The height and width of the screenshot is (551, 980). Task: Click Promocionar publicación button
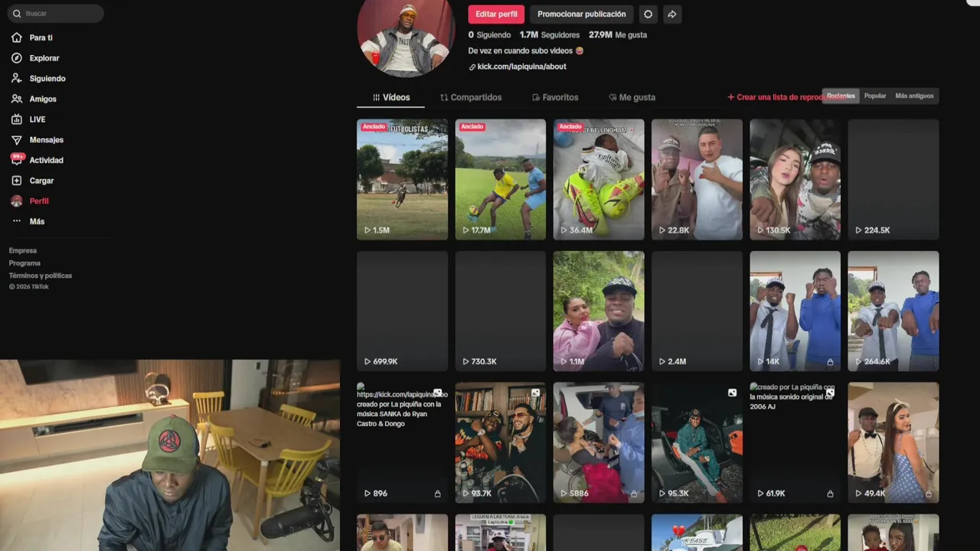click(581, 14)
